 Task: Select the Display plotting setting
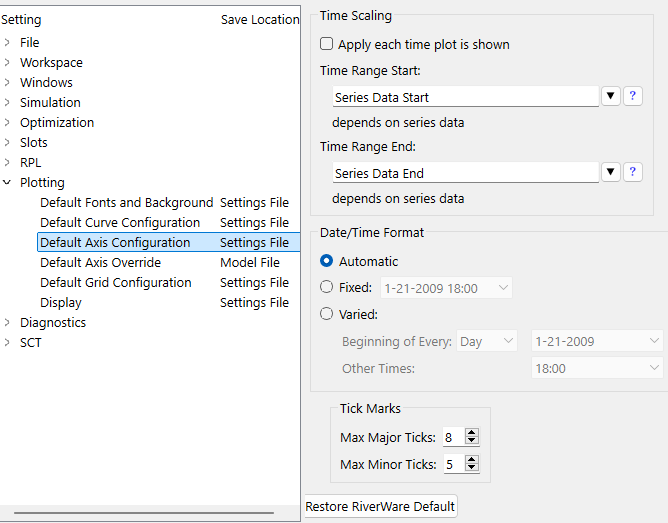tap(61, 302)
